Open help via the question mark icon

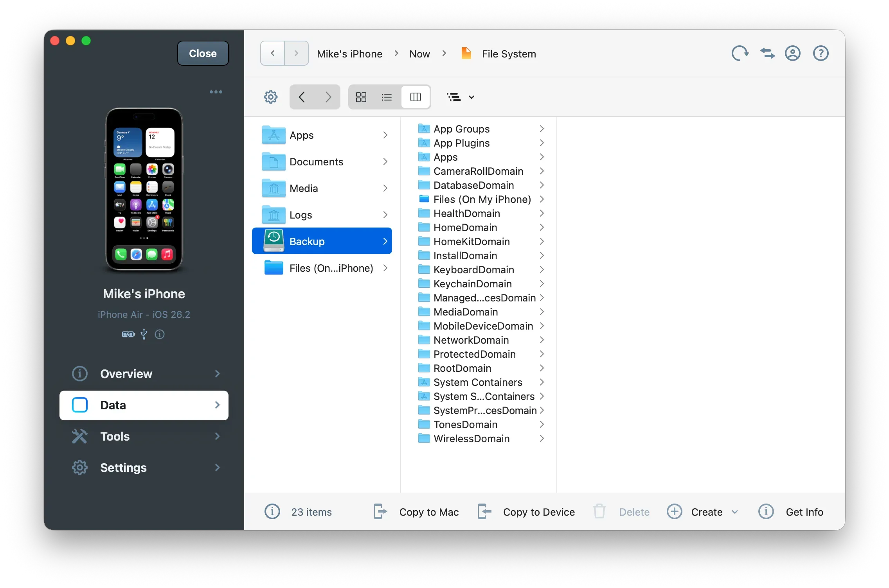(x=821, y=53)
